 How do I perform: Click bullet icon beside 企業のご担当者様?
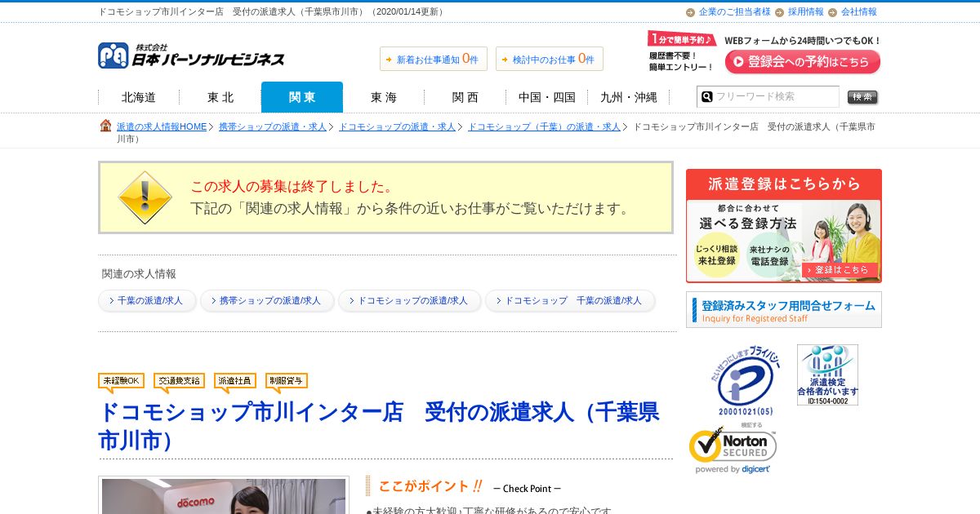tap(691, 12)
